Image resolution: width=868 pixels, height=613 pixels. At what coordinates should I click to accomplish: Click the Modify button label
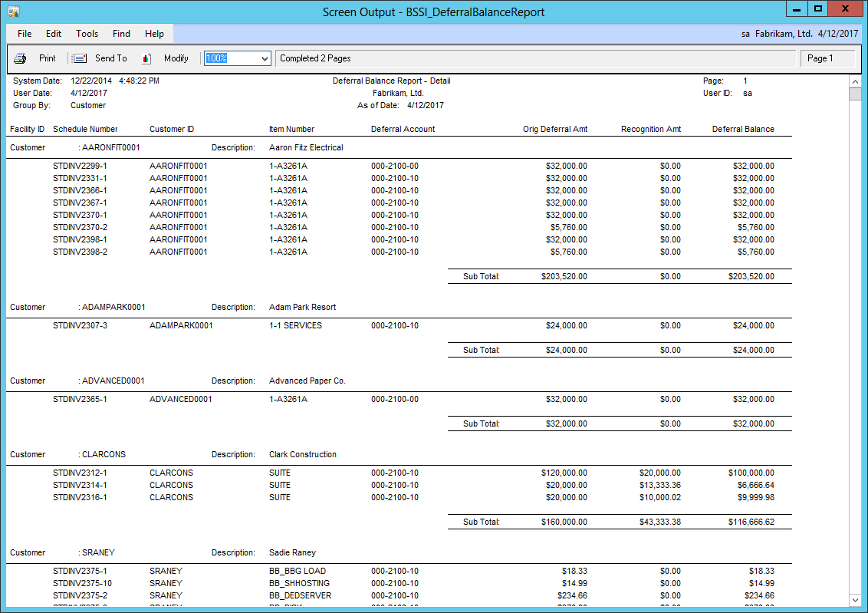[176, 58]
